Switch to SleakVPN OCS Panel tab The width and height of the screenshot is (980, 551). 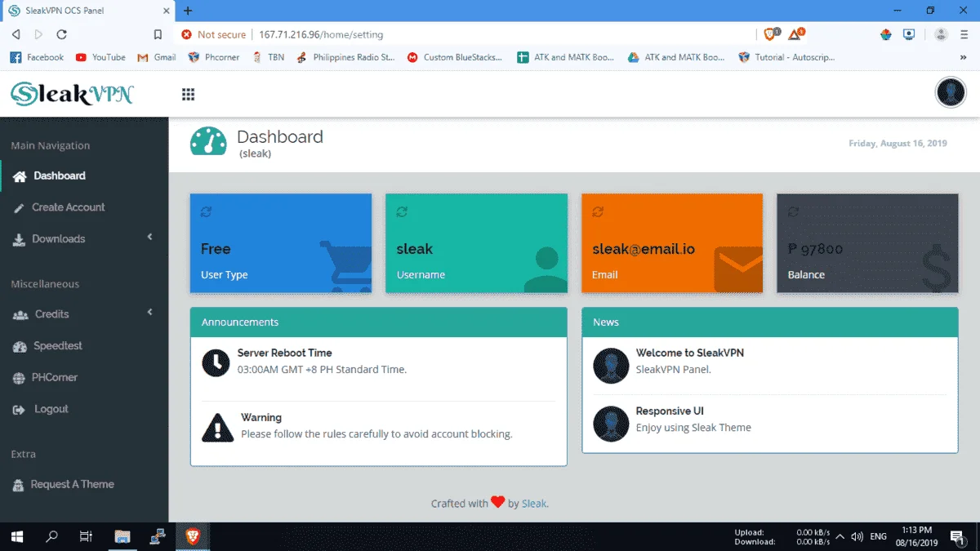tap(87, 11)
